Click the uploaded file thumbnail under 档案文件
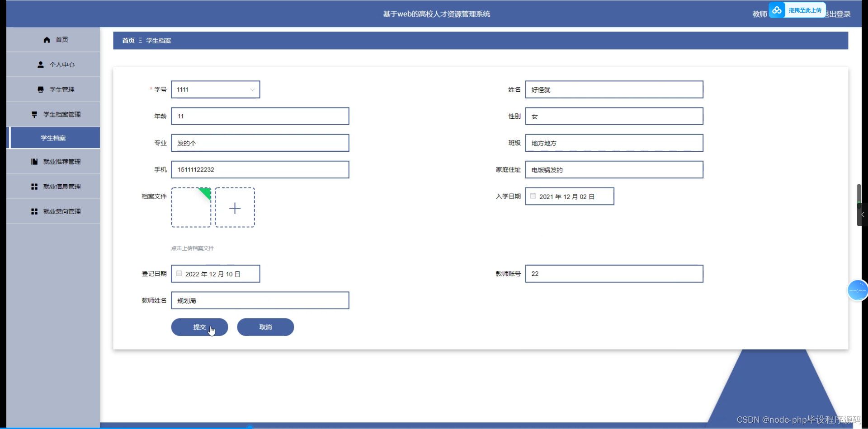The image size is (868, 429). [x=191, y=207]
